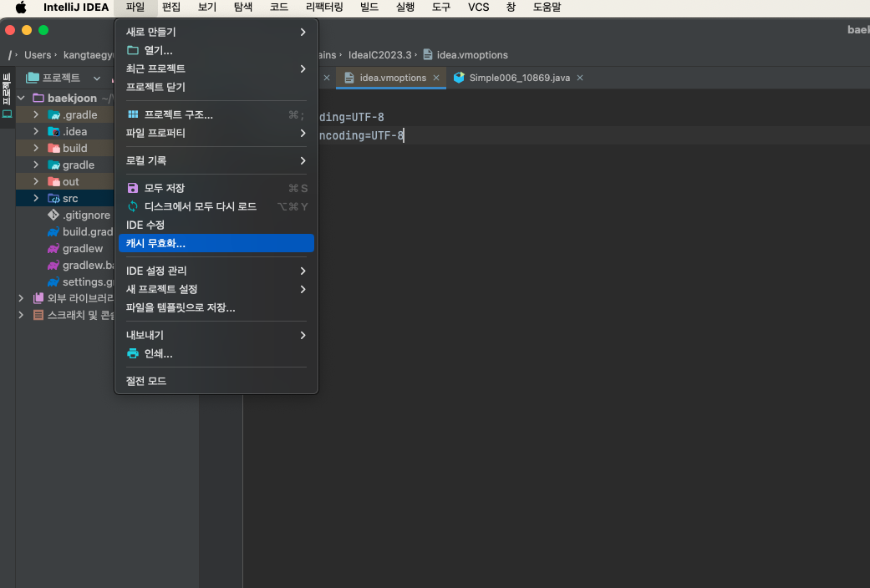Viewport: 870px width, 588px height.
Task: Click the .gitignore git icon
Action: pos(53,215)
